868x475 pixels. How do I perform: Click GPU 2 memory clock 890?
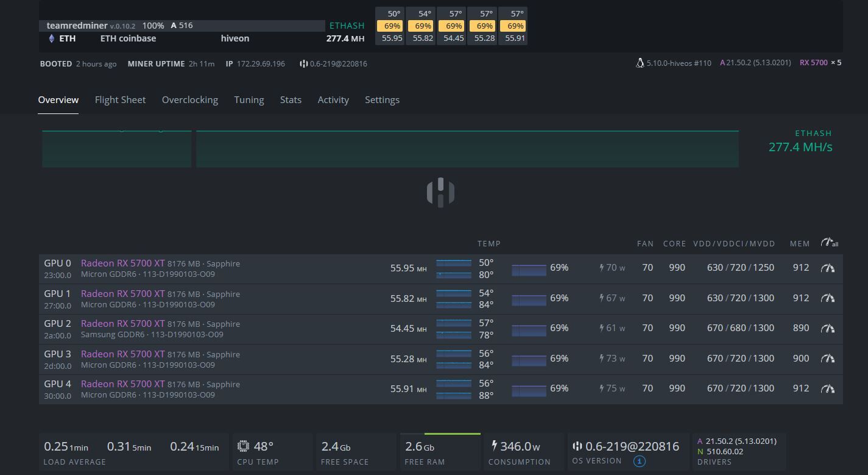[801, 328]
